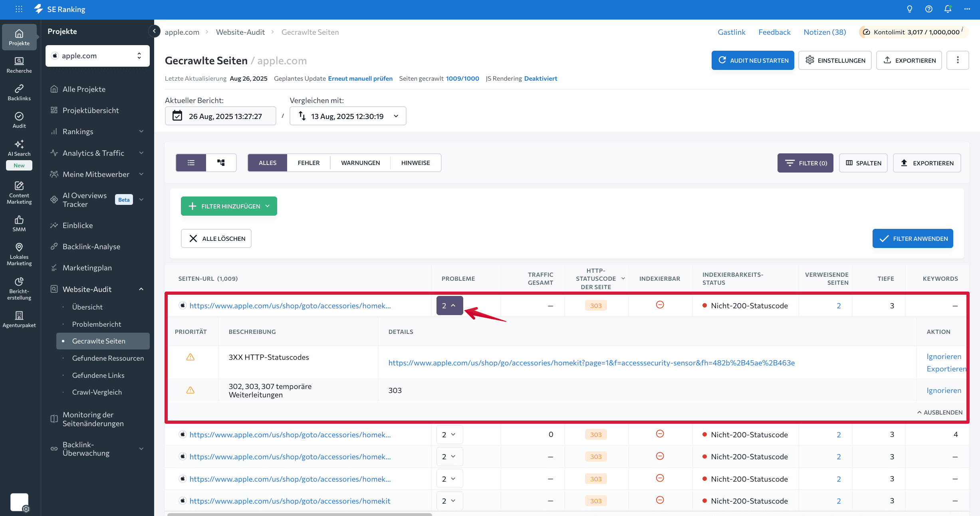The image size is (980, 516).
Task: Open Crawl-Vergleich in sidebar
Action: tap(97, 392)
